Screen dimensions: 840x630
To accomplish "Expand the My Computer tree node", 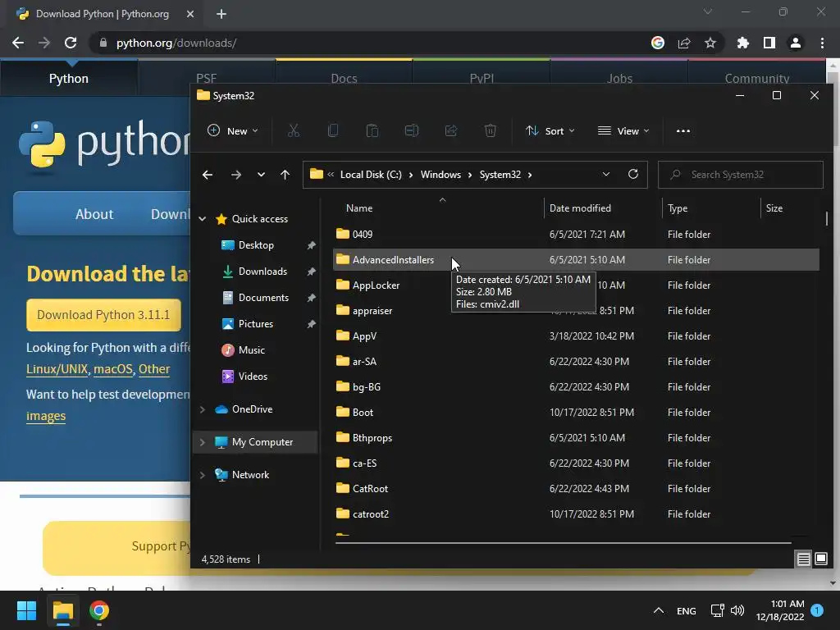I will (203, 442).
